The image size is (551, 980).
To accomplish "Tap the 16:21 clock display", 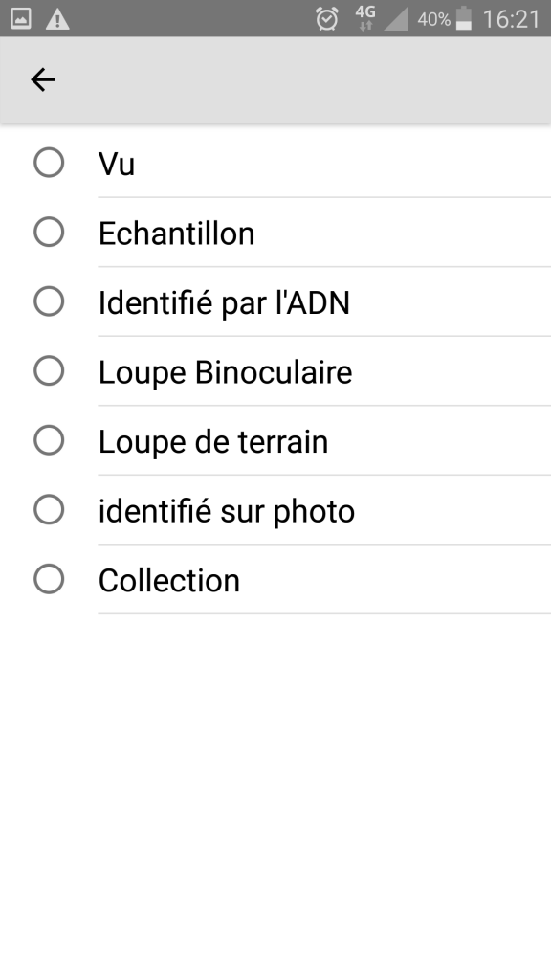I will (511, 19).
